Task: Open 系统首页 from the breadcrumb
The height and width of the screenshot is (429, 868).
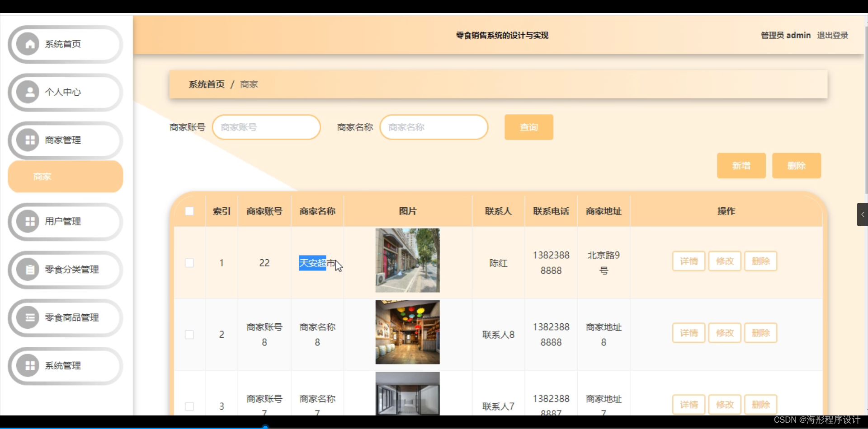Action: point(206,84)
